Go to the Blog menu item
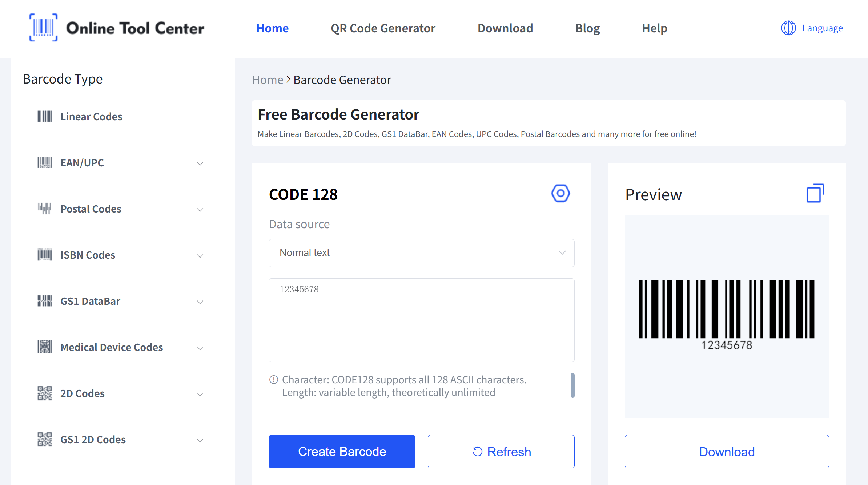The image size is (868, 485). point(587,28)
